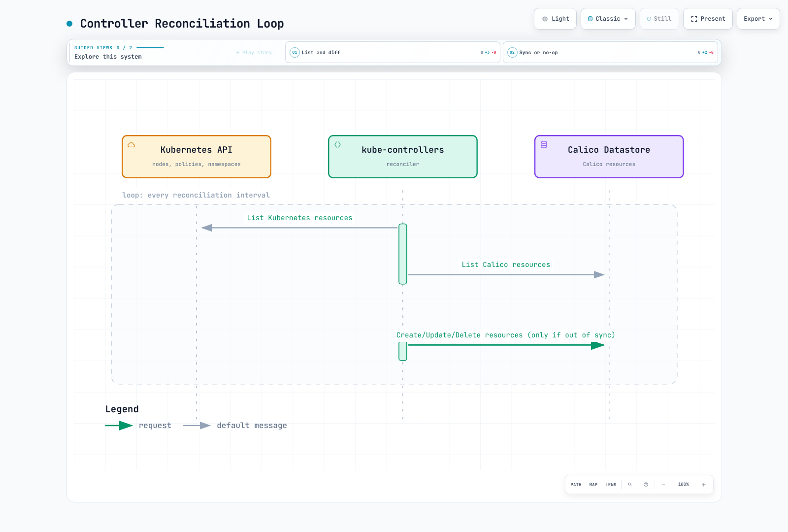Screen dimensions: 788x532
Task: Open the search magnifier tool
Action: [630, 485]
